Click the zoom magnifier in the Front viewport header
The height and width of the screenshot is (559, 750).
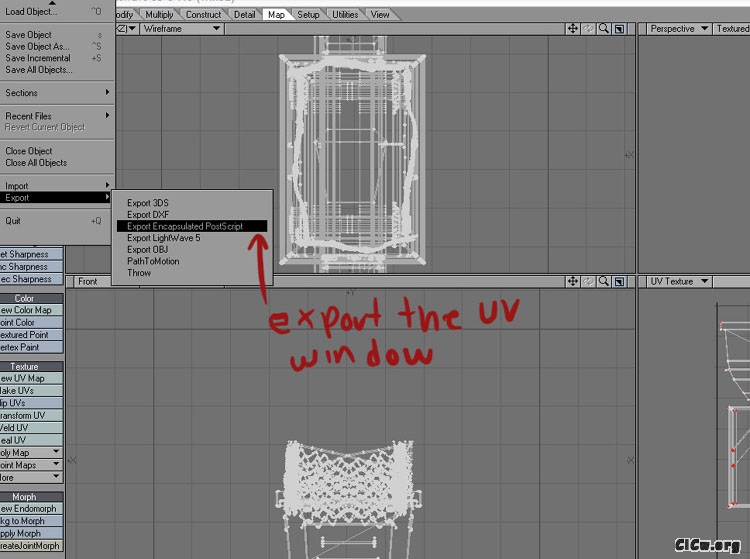pos(604,282)
